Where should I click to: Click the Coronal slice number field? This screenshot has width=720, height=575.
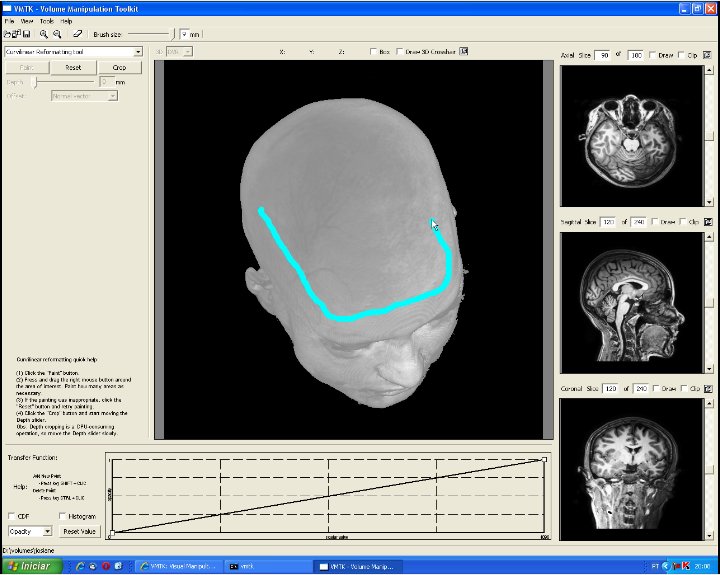coord(610,389)
